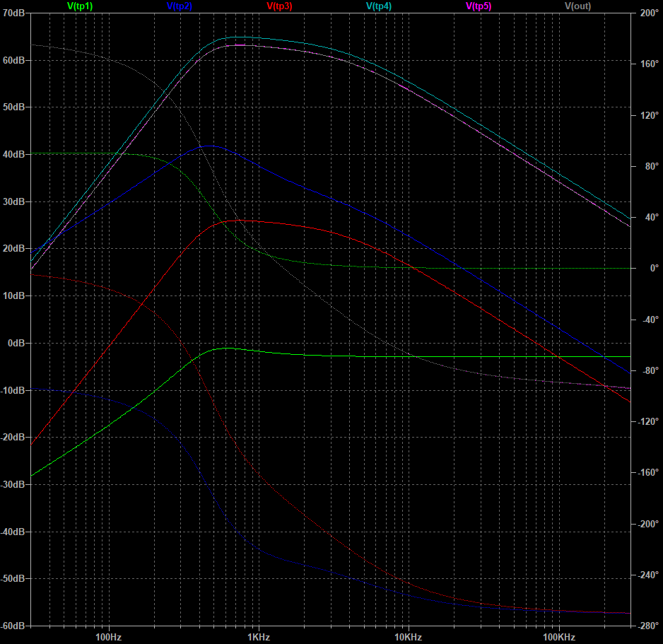Select the 160° phase axis label
Image resolution: width=663 pixels, height=644 pixels.
pyautogui.click(x=647, y=64)
